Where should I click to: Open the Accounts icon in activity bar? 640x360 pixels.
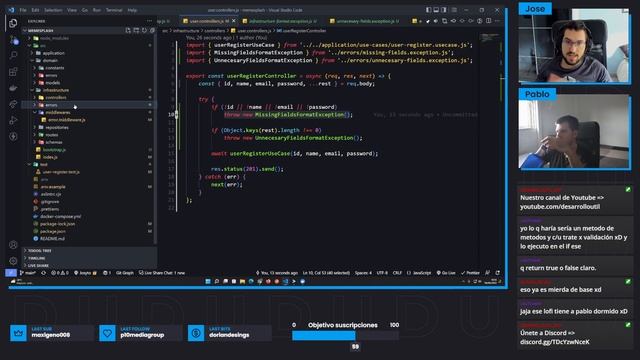pos(13,245)
